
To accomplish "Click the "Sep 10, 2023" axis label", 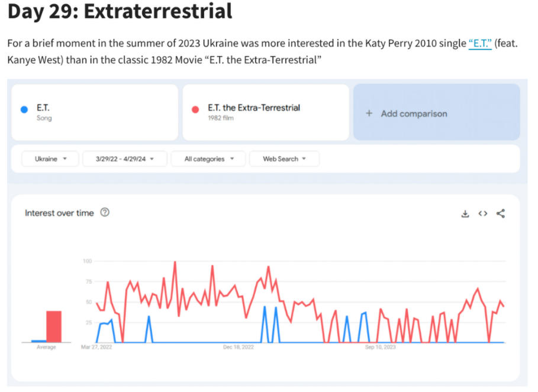I will pyautogui.click(x=380, y=347).
